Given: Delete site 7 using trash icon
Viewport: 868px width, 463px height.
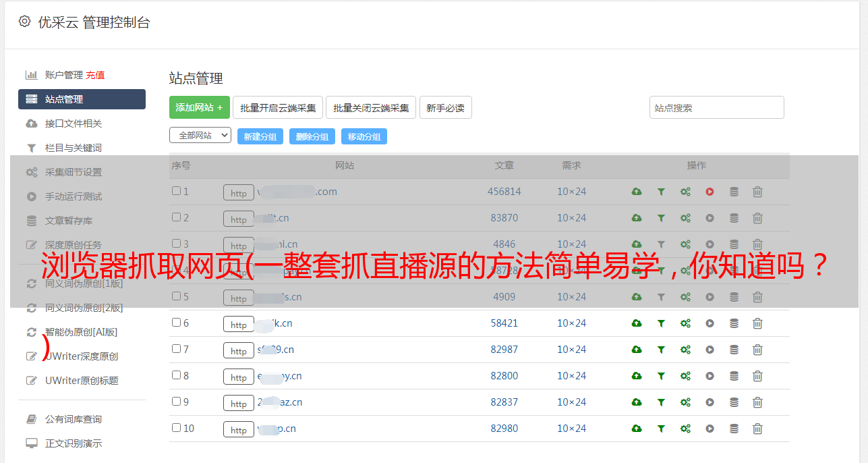Looking at the screenshot, I should (x=757, y=350).
